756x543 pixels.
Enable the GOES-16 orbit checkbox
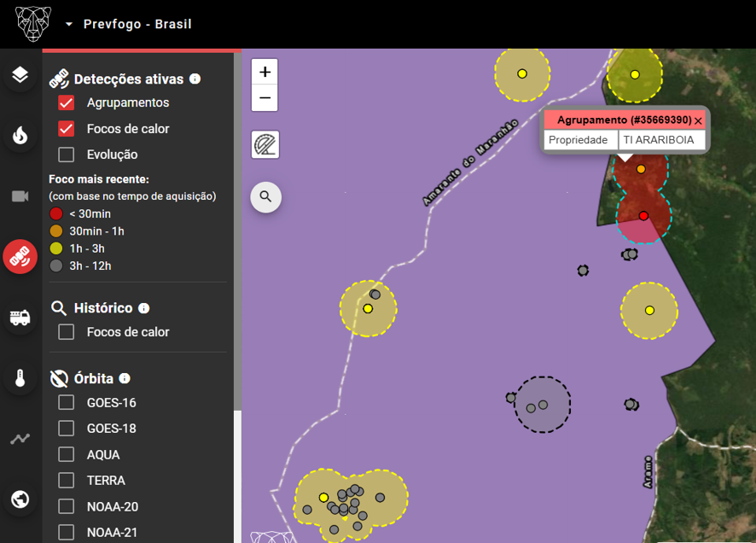click(x=66, y=402)
